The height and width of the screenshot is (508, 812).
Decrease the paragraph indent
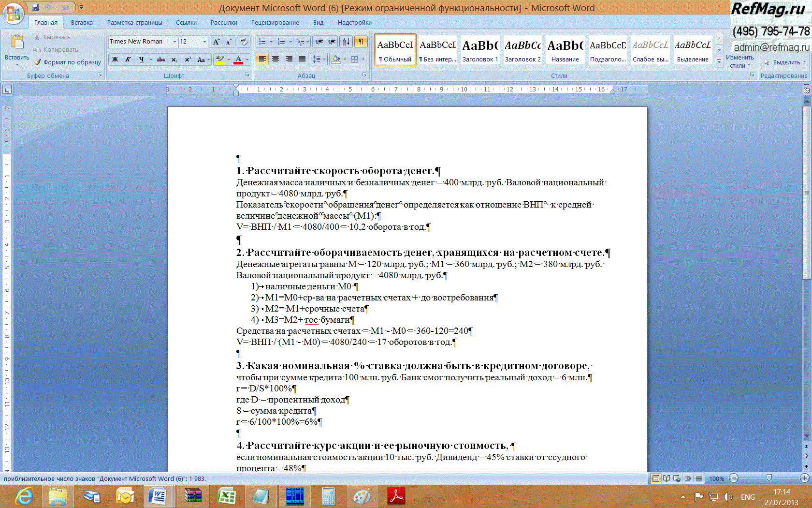coord(319,42)
